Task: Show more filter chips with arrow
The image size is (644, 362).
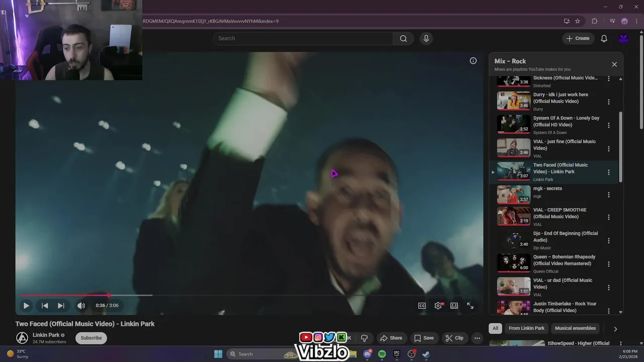Action: (x=615, y=329)
